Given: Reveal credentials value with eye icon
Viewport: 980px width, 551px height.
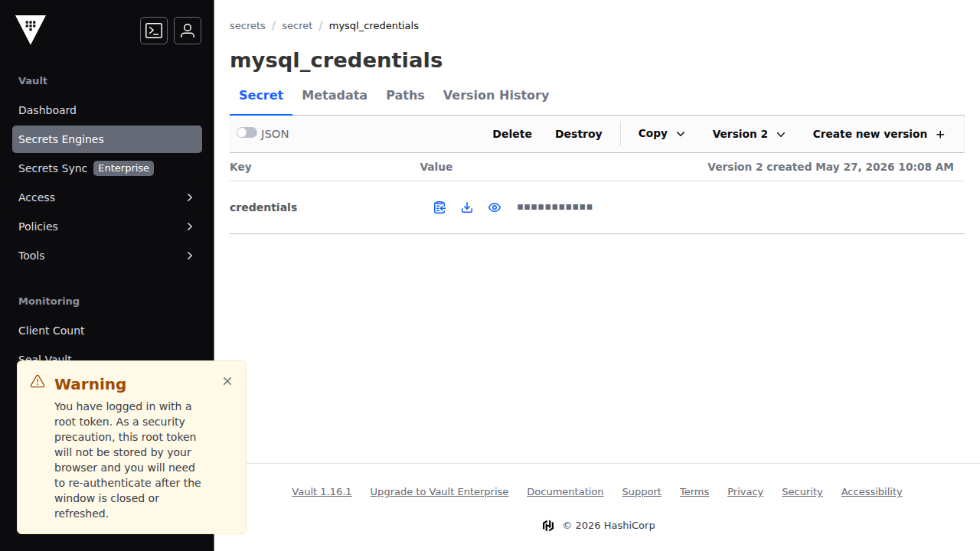Looking at the screenshot, I should click(x=495, y=207).
